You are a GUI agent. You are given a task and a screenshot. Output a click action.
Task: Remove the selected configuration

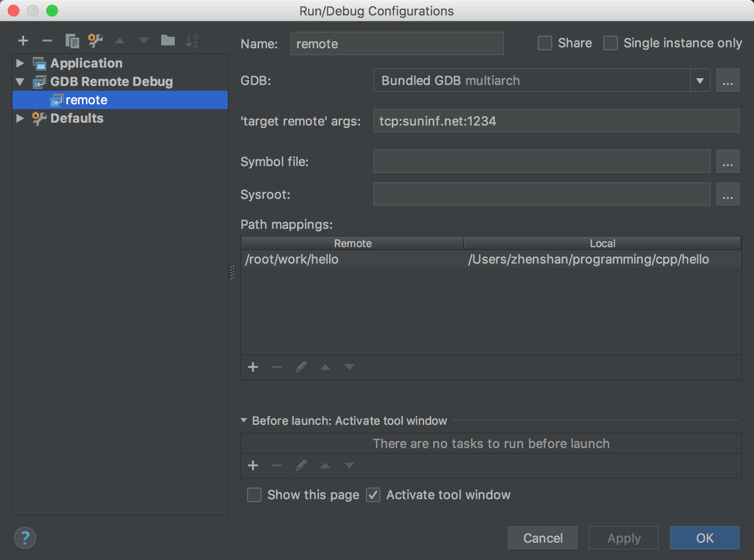point(47,41)
